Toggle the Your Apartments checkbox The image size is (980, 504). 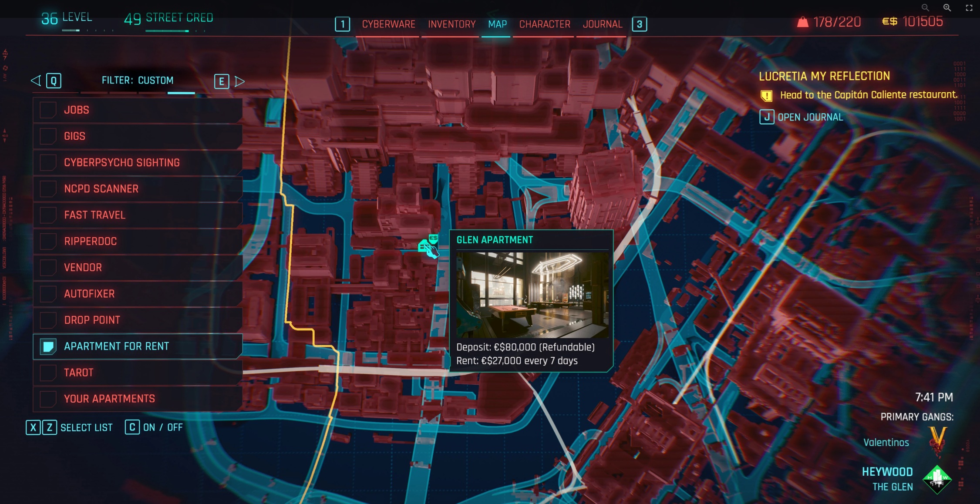pos(47,399)
